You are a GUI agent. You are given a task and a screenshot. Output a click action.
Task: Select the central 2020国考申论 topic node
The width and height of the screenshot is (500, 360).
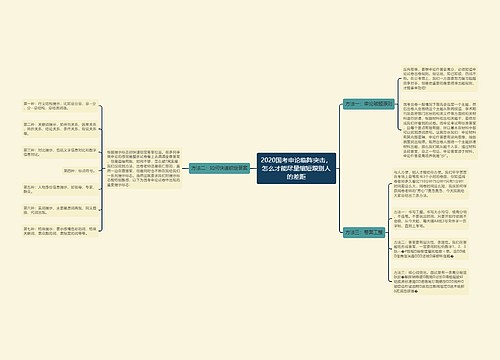click(296, 168)
